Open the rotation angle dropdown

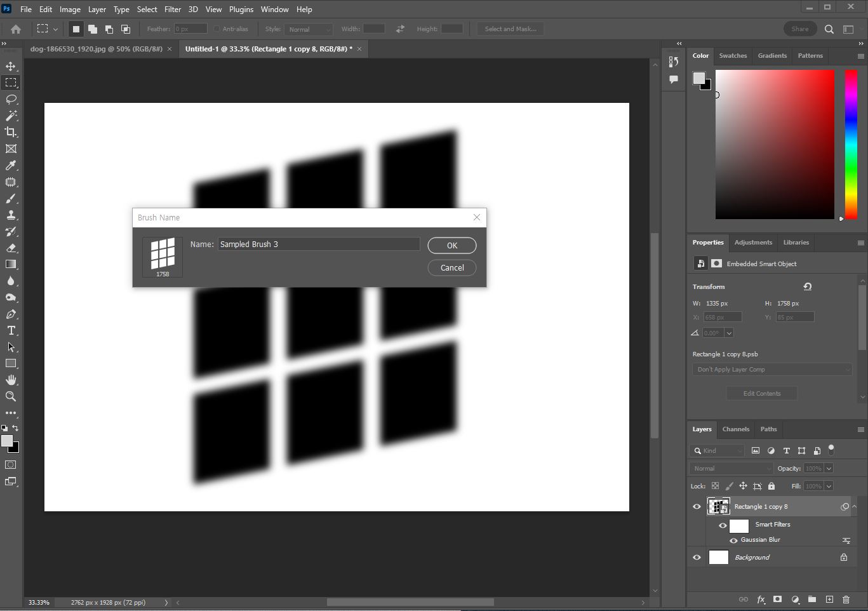(x=729, y=333)
